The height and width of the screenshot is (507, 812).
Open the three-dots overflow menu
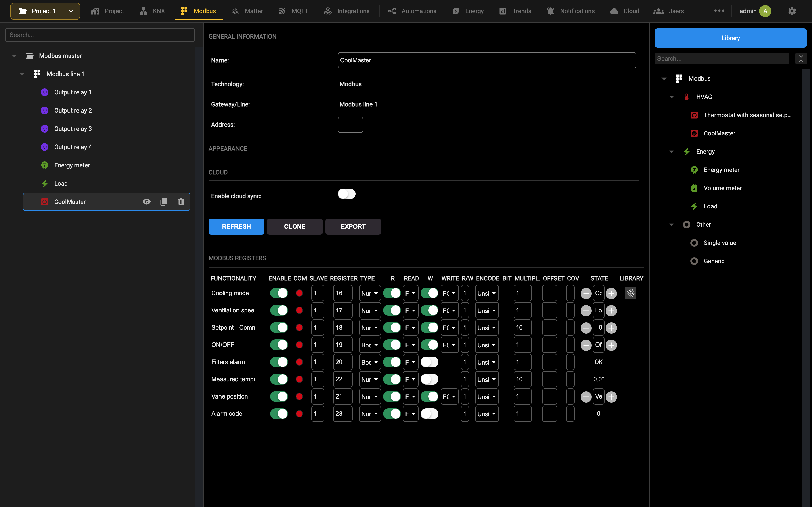point(719,11)
